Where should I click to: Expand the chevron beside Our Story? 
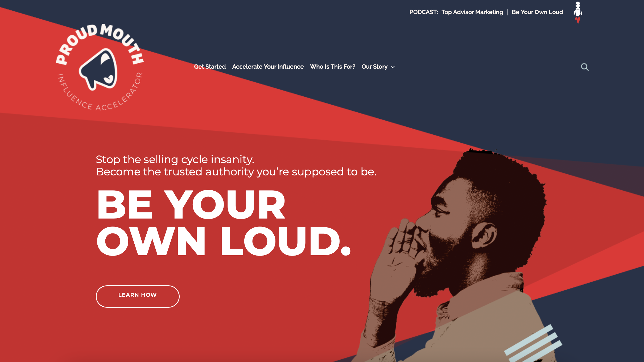click(x=393, y=67)
